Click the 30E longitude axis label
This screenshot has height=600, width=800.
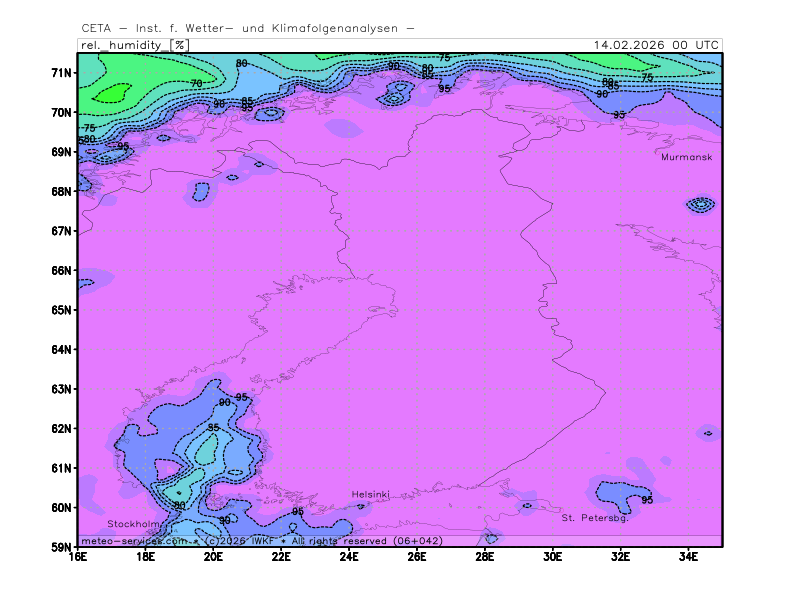553,557
